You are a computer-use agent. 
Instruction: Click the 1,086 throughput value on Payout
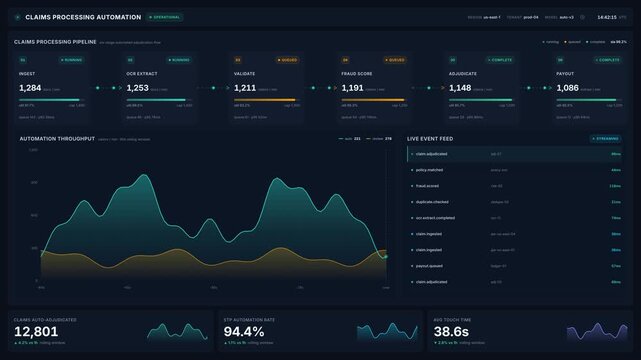[568, 88]
